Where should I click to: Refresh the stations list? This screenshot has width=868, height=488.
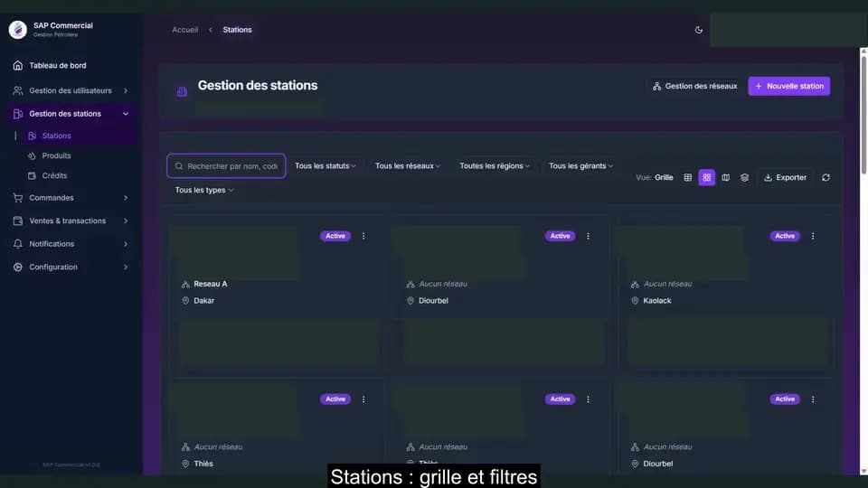click(x=826, y=178)
